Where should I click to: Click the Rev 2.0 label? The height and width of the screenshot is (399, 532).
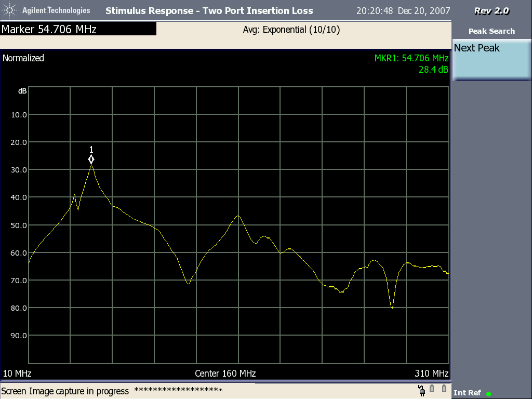491,11
